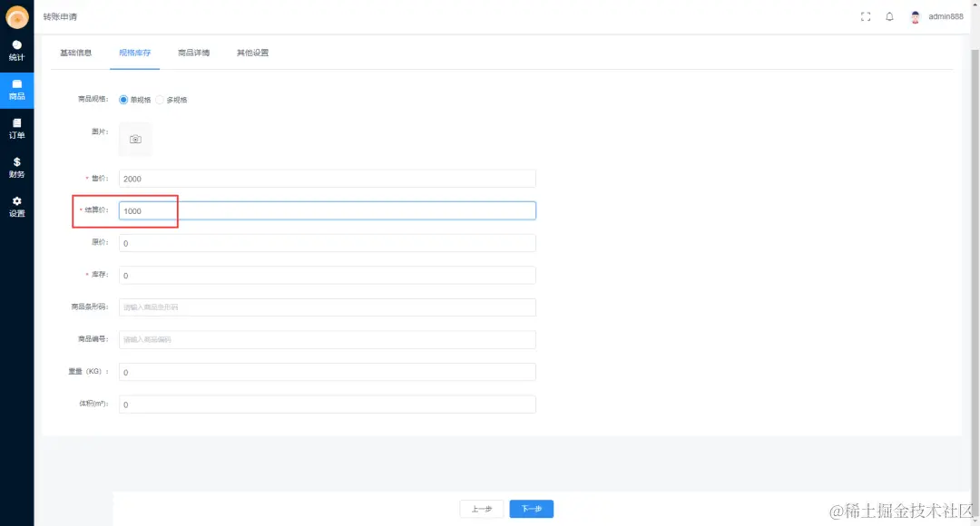Focus the 体积 volume field
980x526 pixels.
coord(327,404)
